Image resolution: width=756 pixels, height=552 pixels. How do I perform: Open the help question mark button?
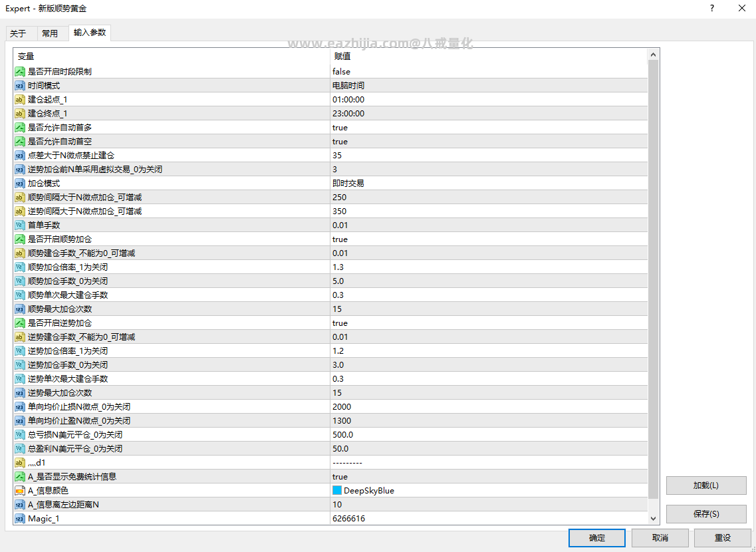pyautogui.click(x=712, y=8)
